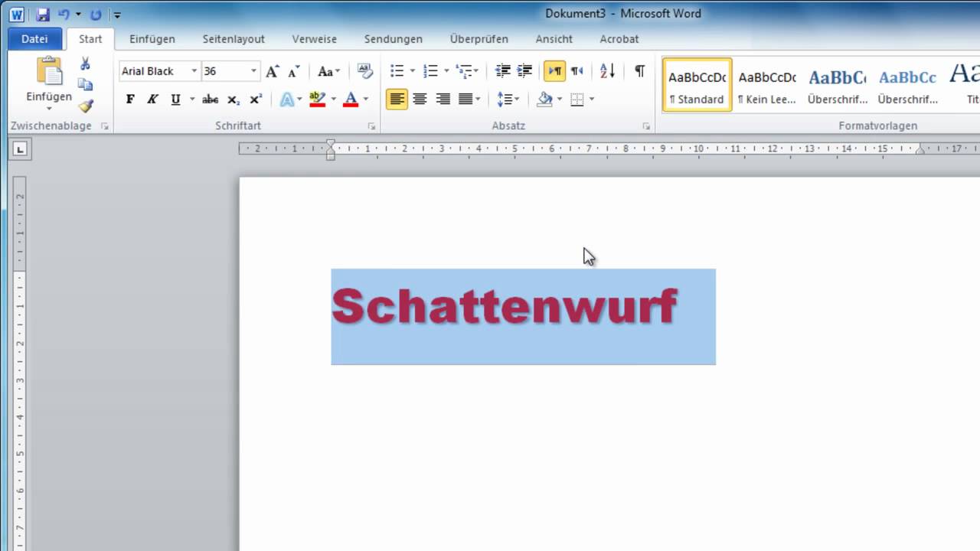Click the large Einfügen paste icon
This screenshot has width=980, height=551.
click(49, 71)
